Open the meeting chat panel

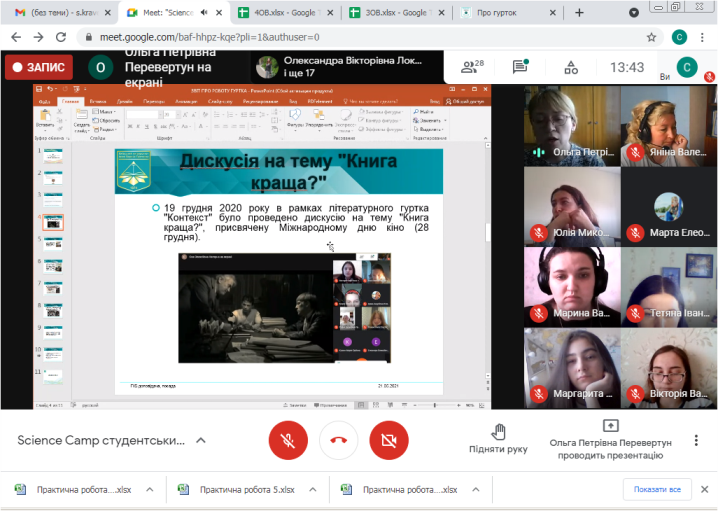point(520,67)
